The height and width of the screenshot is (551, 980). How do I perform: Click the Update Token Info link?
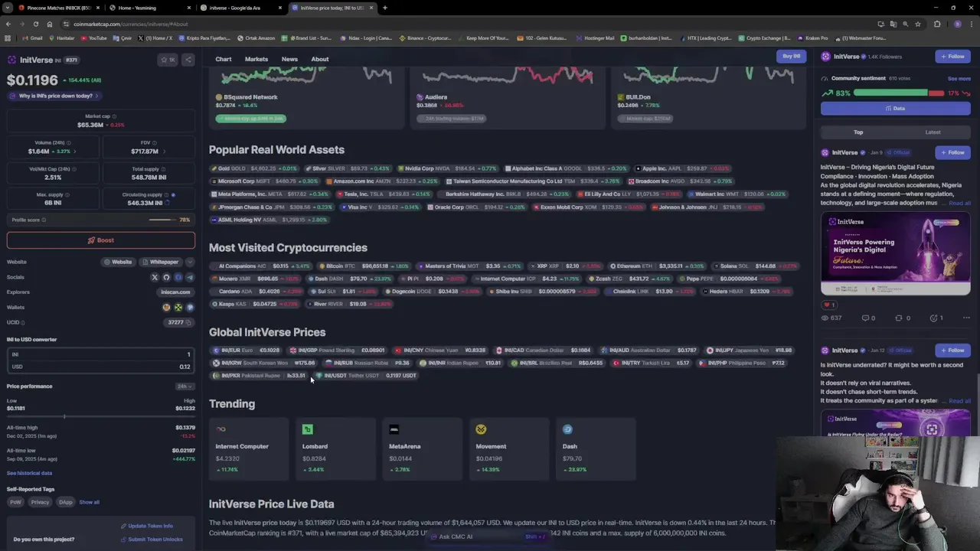coord(146,526)
